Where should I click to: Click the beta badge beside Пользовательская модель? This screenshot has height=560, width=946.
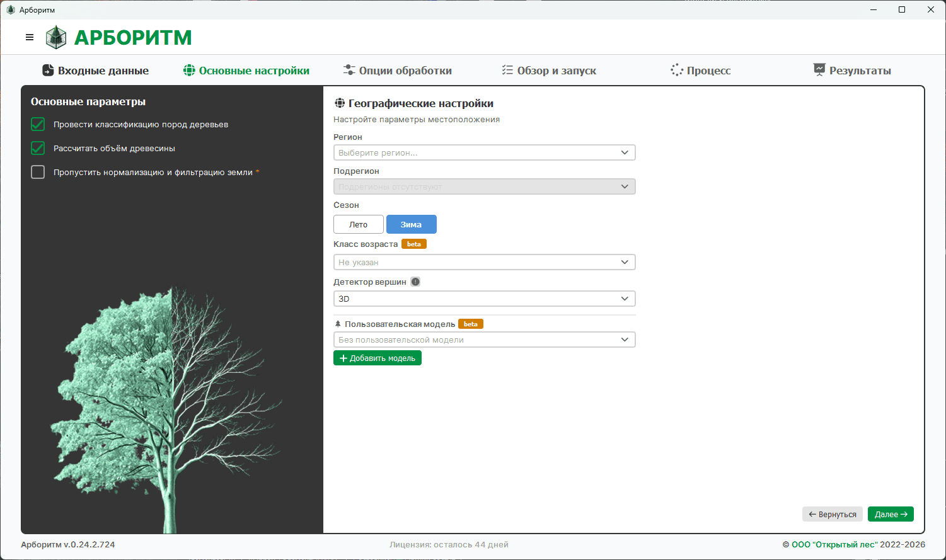(x=471, y=324)
